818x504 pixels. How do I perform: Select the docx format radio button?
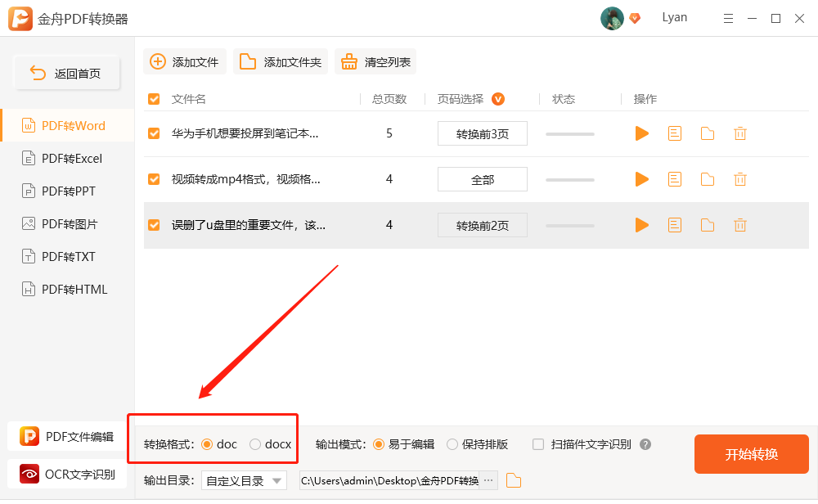point(255,444)
